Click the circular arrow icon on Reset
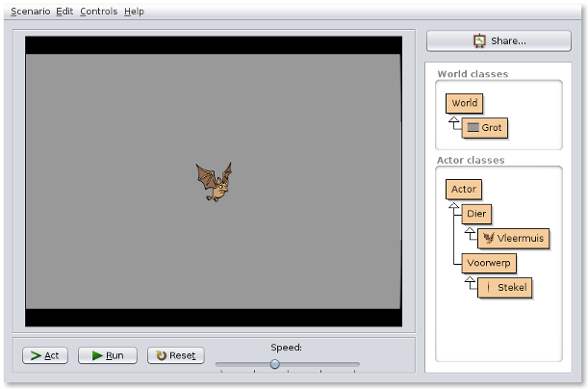Viewport: 588px width, 389px height. tap(162, 355)
